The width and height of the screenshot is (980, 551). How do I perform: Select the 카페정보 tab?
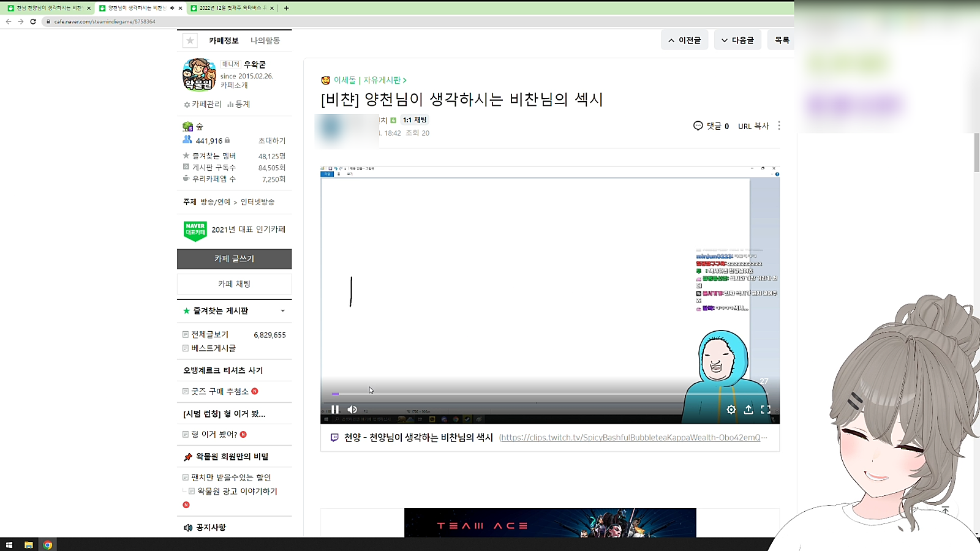coord(224,40)
